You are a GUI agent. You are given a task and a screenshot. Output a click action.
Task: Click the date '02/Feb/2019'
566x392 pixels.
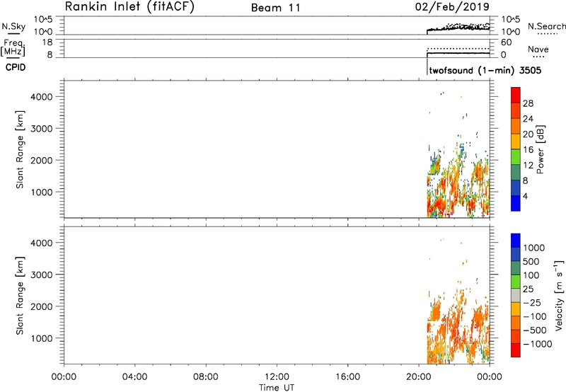tap(452, 6)
